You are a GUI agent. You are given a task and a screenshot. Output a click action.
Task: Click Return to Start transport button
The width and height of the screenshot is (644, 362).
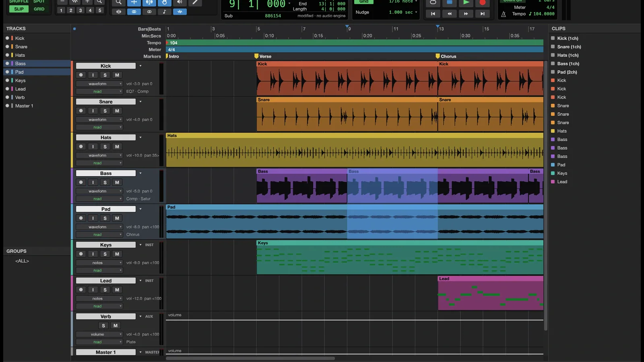(x=433, y=14)
